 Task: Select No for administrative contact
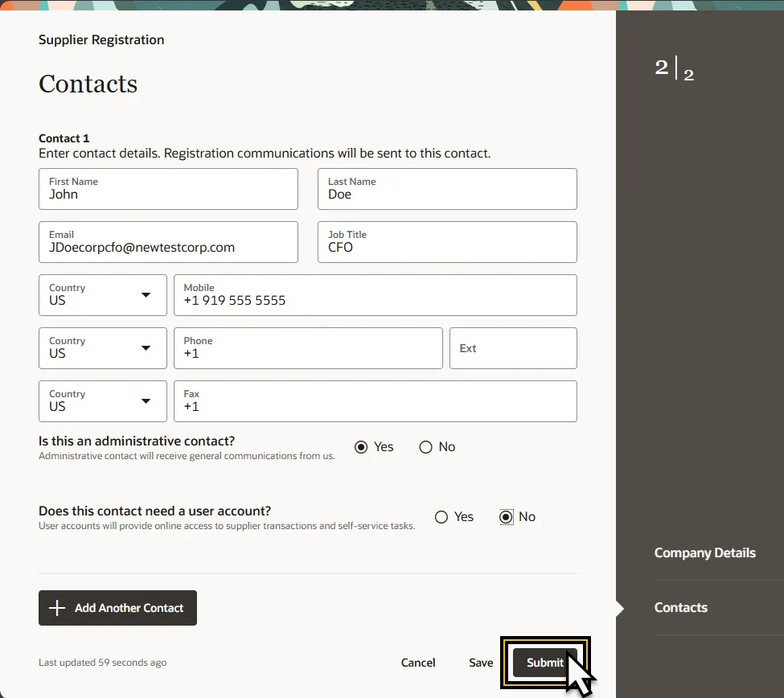point(426,447)
